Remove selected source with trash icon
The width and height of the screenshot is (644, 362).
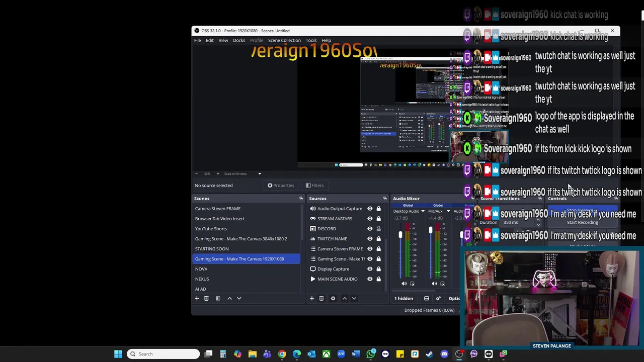click(x=321, y=299)
